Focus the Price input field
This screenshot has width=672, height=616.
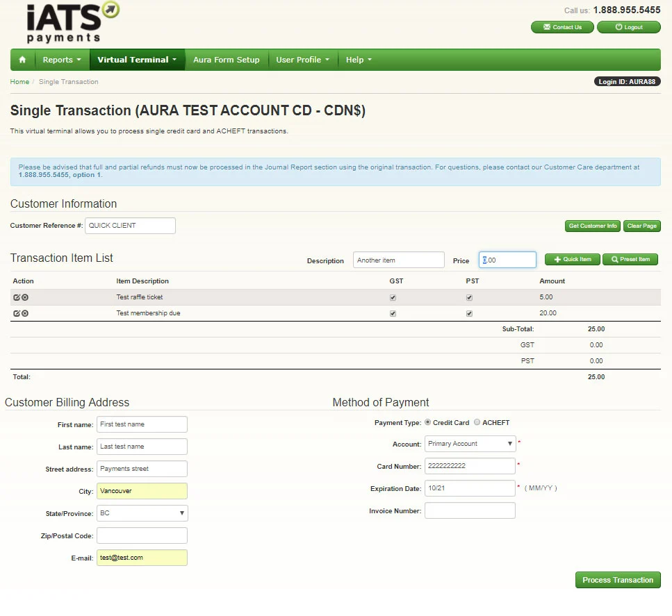(507, 260)
